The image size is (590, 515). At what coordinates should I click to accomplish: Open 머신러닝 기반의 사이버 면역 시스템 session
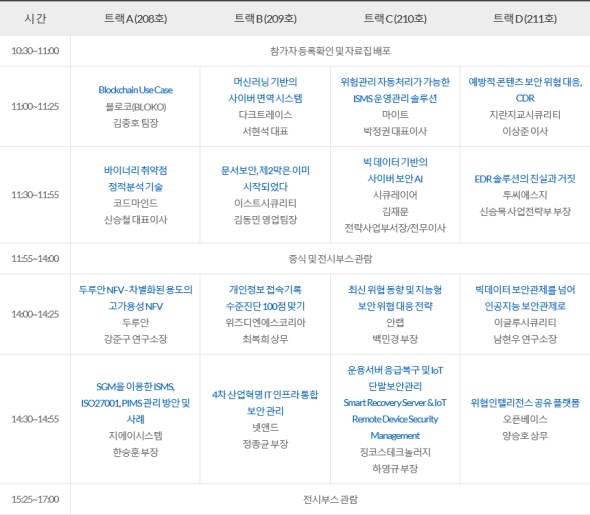tap(265, 90)
